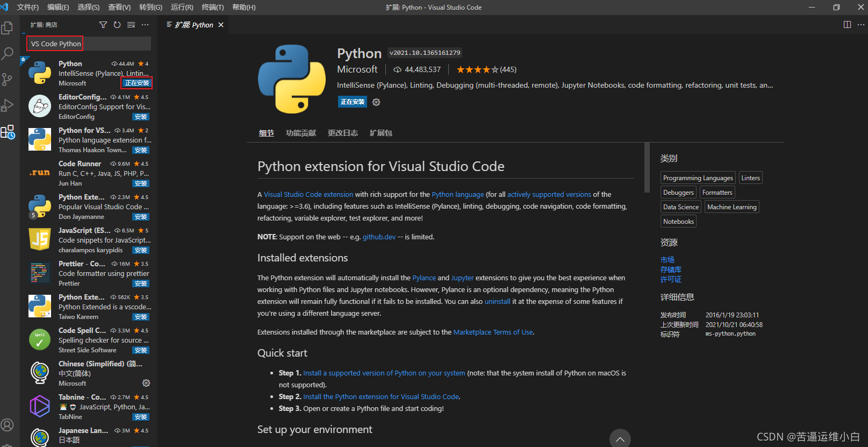Install the EditorConfig extension
This screenshot has height=447, width=868.
pyautogui.click(x=141, y=117)
